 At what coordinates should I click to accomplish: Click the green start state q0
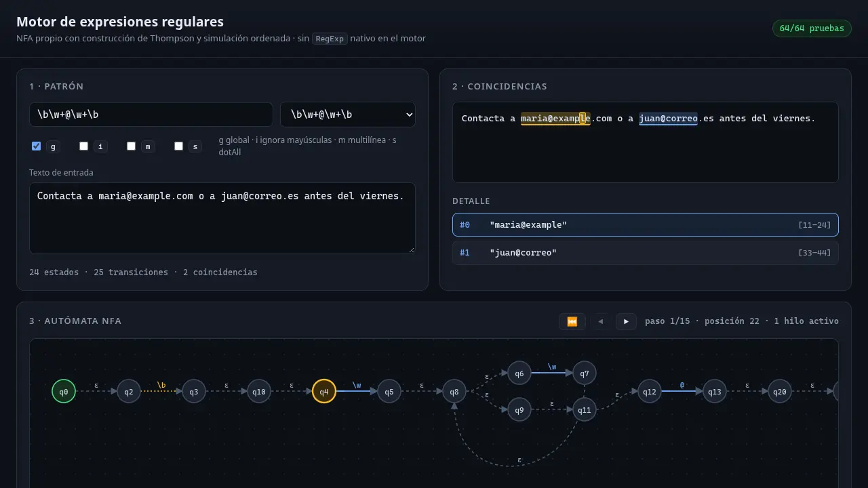[64, 392]
